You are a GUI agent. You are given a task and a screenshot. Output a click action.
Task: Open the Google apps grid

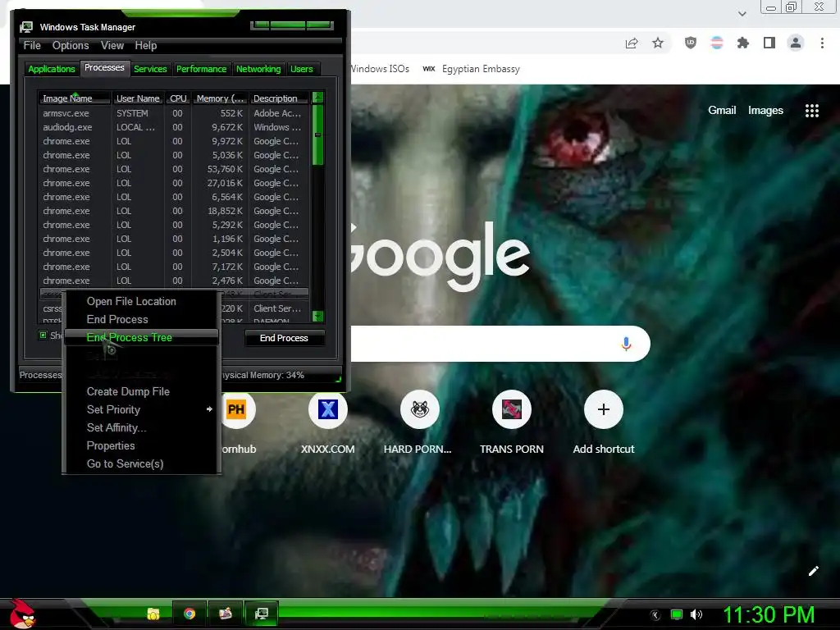(x=812, y=111)
